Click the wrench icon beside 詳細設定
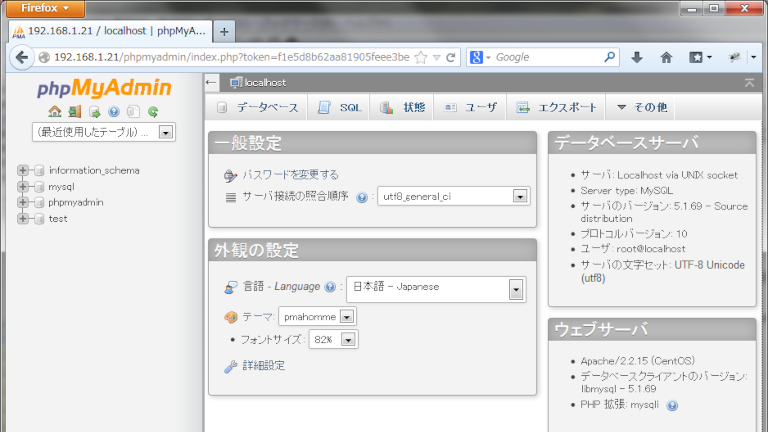Screen dimensions: 768x432 [231, 366]
